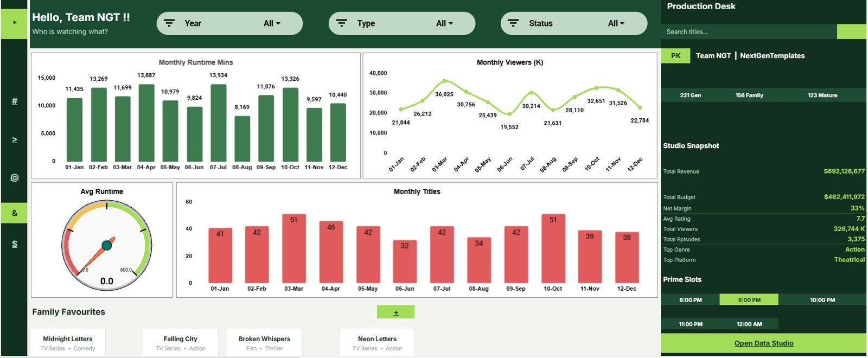Viewport: 868px width, 358px height.
Task: Open the Neon Letters title card
Action: pyautogui.click(x=378, y=343)
